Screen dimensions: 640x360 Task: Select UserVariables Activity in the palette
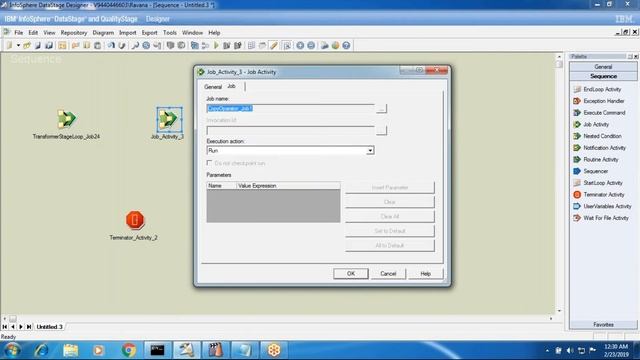click(602, 206)
